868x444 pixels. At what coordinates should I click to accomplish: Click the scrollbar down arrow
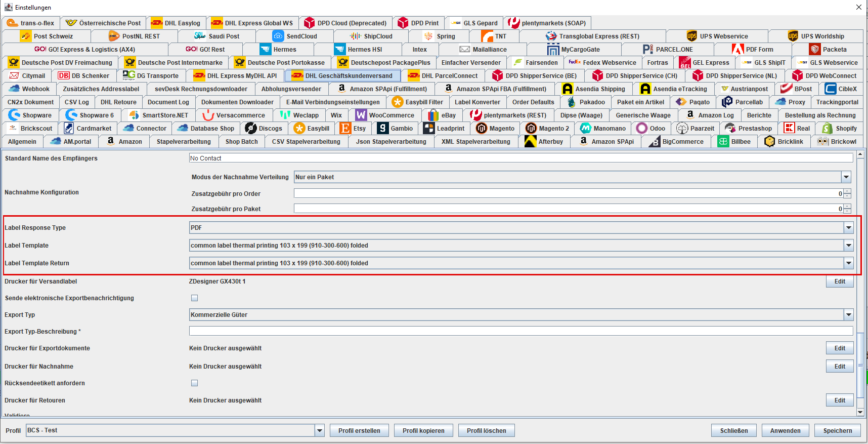[x=860, y=412]
